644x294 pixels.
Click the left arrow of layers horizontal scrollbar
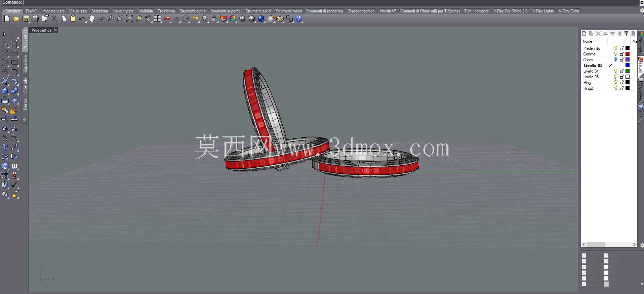584,245
